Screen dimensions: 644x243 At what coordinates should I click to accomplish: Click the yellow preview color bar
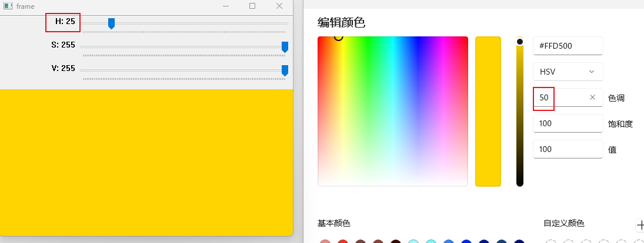pyautogui.click(x=488, y=112)
